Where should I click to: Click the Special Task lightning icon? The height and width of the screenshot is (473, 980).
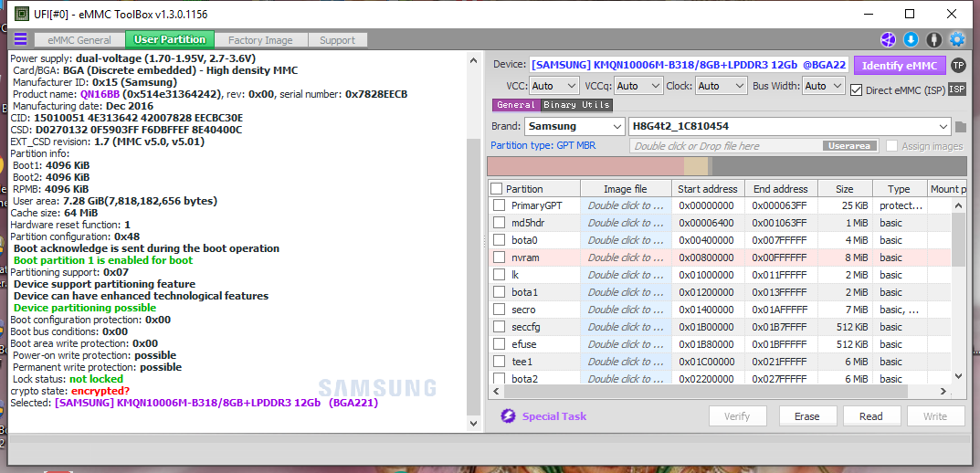(508, 416)
